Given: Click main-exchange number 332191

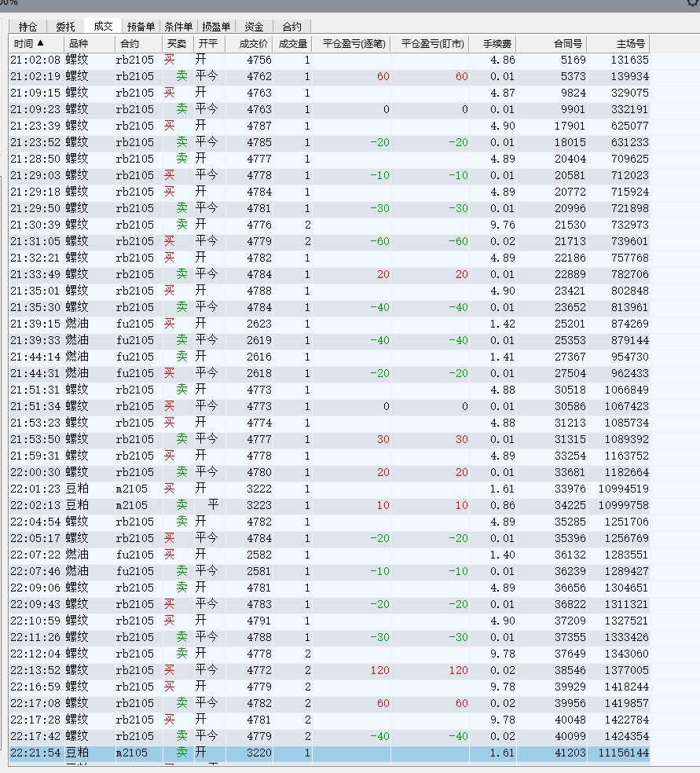Looking at the screenshot, I should coord(630,109).
